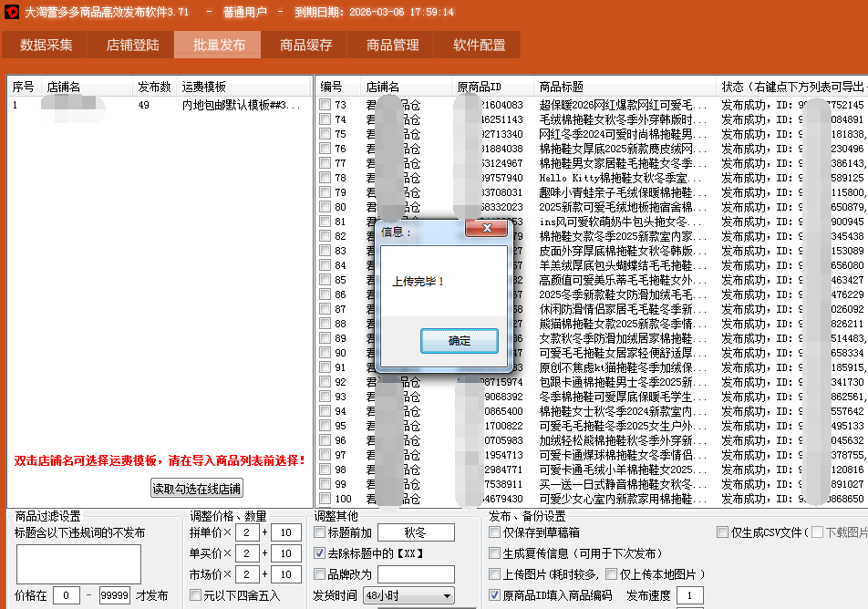Viewport: 868px width, 609px height.
Task: Click the 发布速度 input field
Action: [x=689, y=595]
